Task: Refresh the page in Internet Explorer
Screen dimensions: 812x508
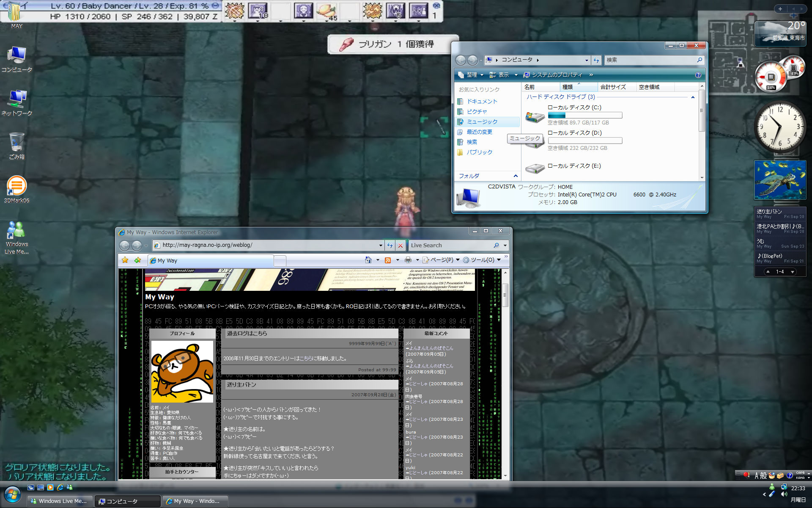Action: pyautogui.click(x=390, y=245)
